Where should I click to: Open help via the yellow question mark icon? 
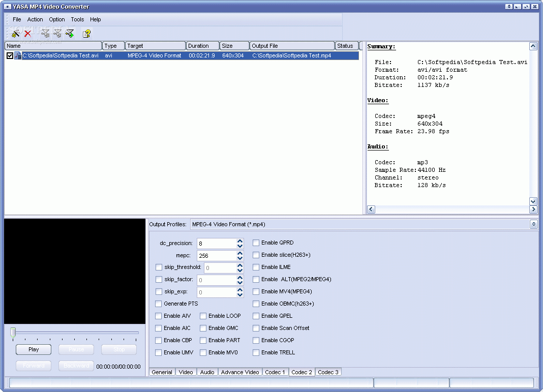tap(86, 33)
